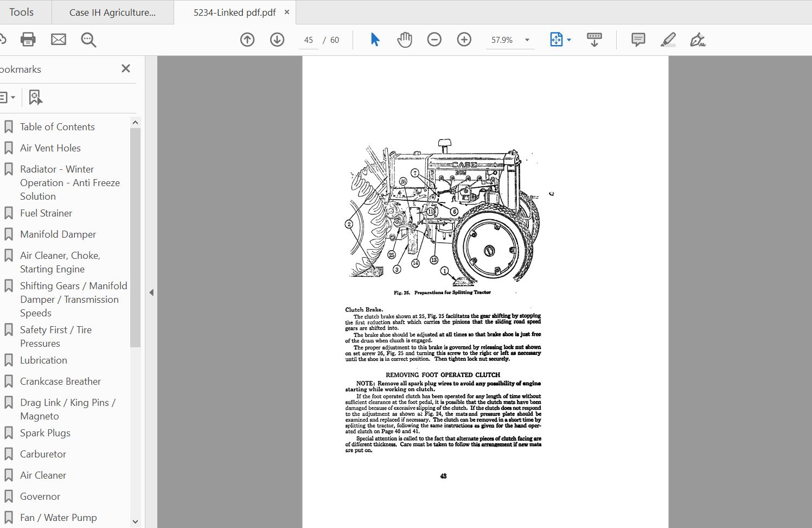Activate the Hand pan tool
This screenshot has height=528, width=812.
[x=405, y=40]
